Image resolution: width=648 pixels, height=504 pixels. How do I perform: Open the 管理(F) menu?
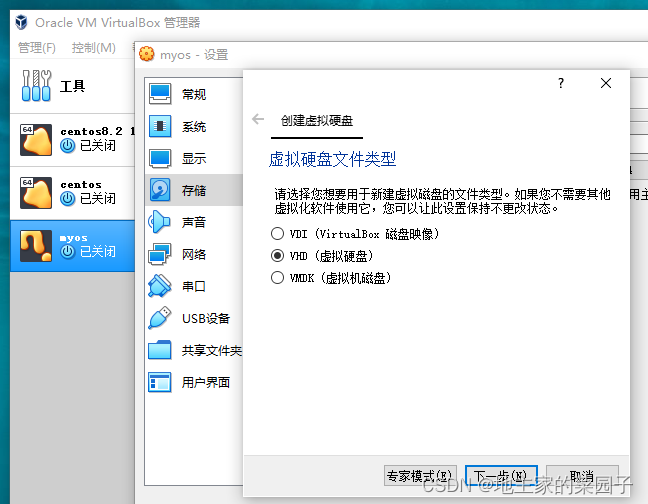tap(37, 48)
